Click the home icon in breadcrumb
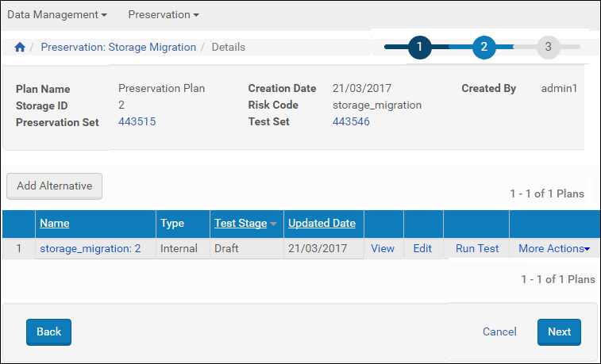Screen dimensions: 601x364 (x=20, y=48)
